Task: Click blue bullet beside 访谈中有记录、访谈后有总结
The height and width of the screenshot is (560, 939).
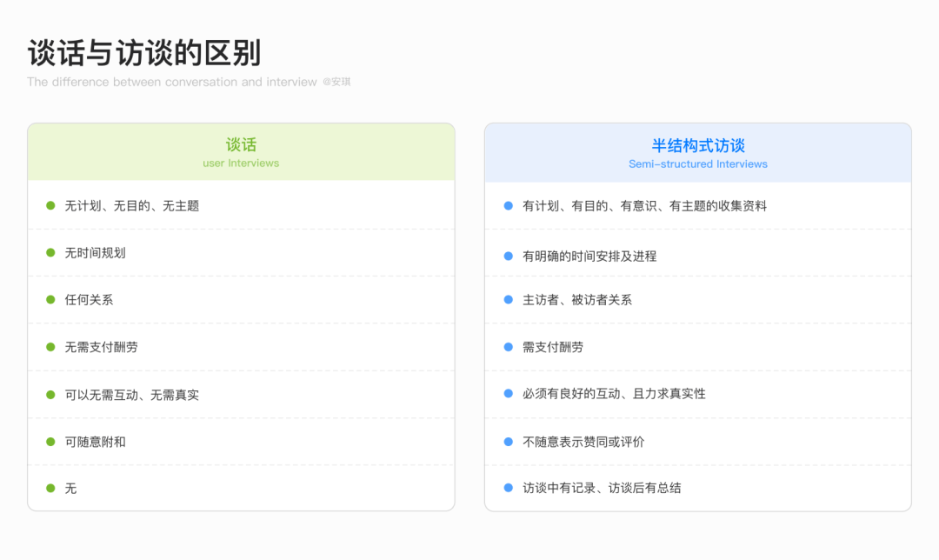Action: (x=509, y=488)
